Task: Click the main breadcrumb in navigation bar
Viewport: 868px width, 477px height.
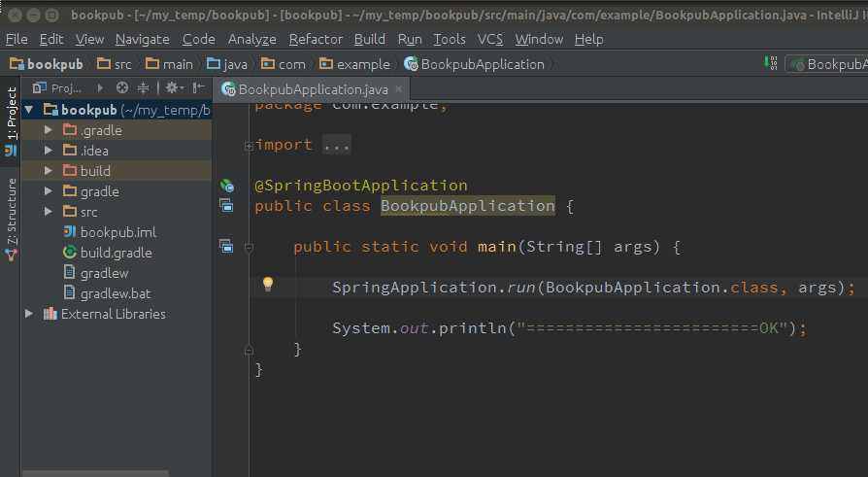Action: coord(169,64)
